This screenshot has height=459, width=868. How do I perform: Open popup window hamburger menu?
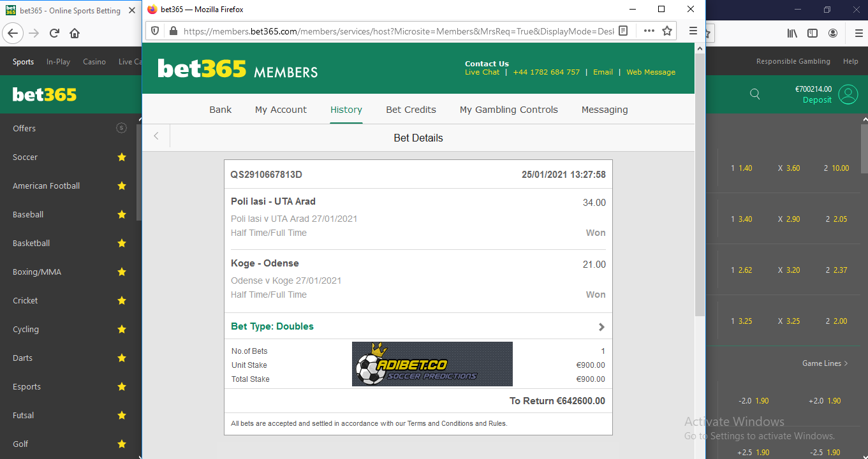click(x=693, y=31)
